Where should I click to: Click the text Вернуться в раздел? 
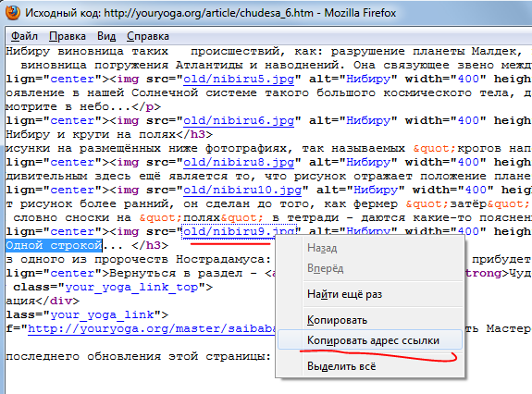[176, 273]
